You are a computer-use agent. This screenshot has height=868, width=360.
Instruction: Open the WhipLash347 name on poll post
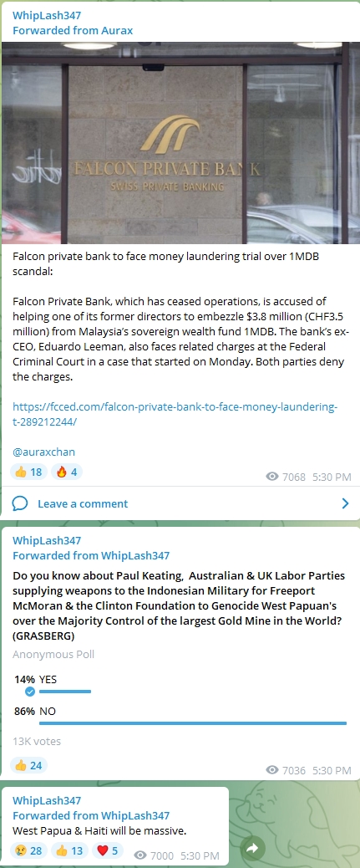(x=47, y=540)
